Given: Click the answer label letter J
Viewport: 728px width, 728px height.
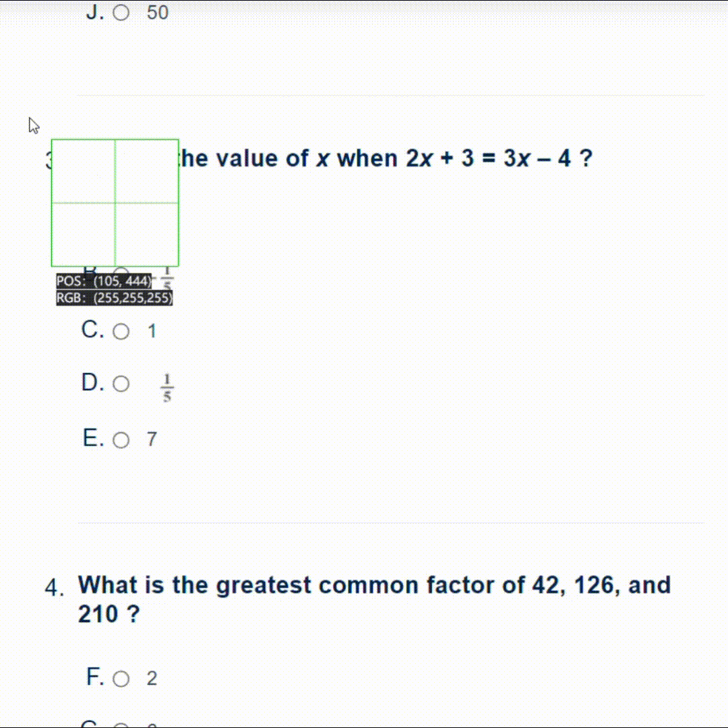Looking at the screenshot, I should pos(93,11).
